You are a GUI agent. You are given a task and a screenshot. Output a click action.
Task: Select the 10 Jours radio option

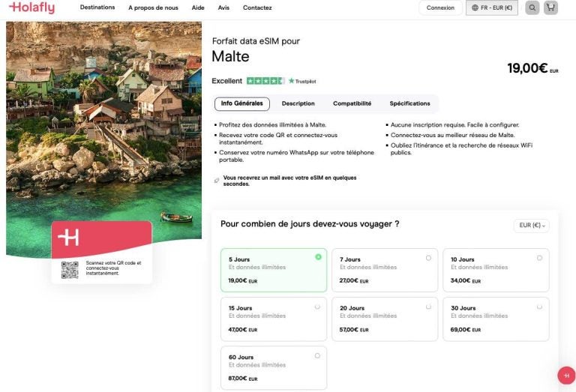pos(539,258)
